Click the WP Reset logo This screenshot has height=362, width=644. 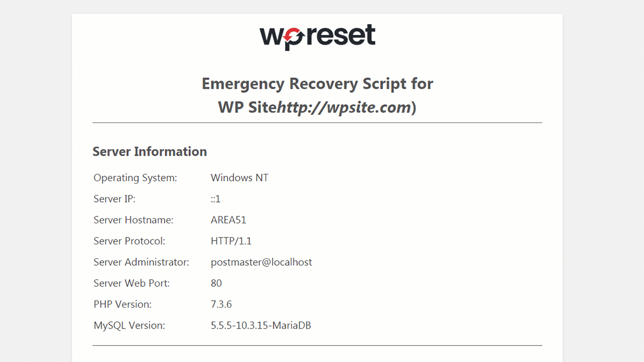click(x=317, y=36)
